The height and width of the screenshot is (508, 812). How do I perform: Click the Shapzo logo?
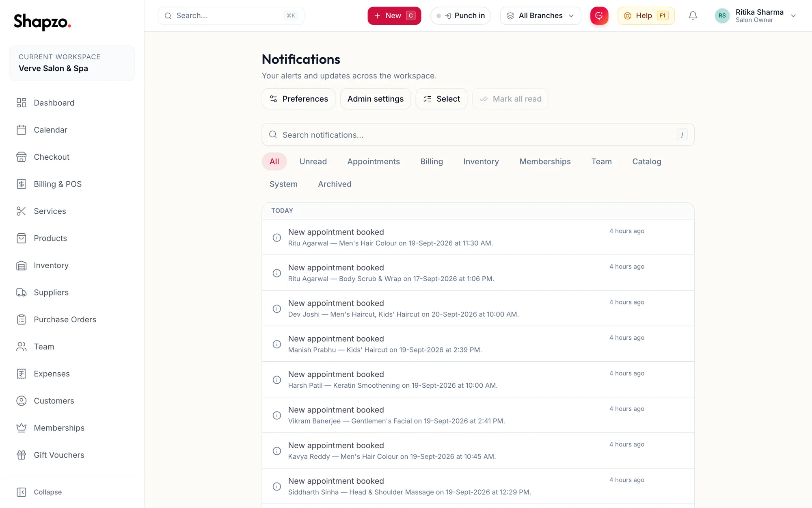42,22
